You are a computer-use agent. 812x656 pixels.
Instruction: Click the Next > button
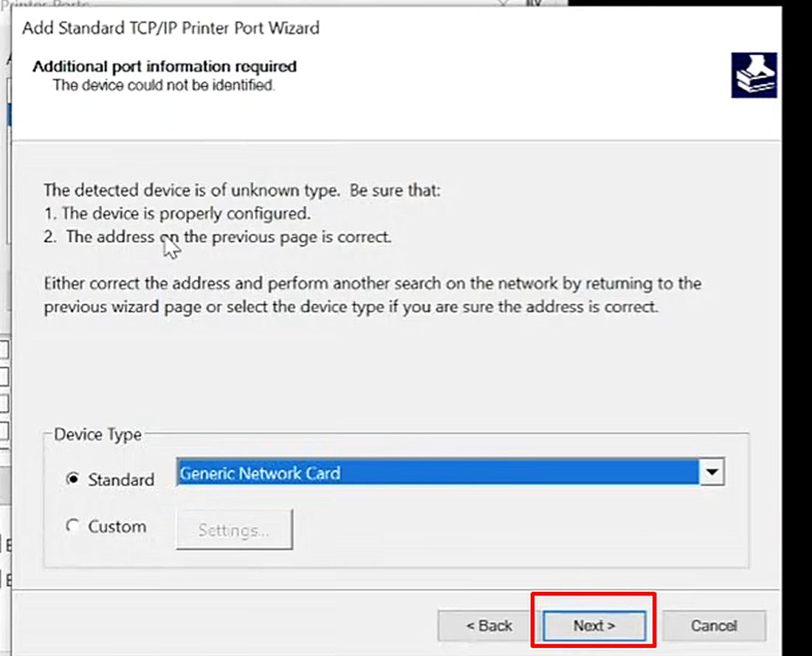point(594,626)
